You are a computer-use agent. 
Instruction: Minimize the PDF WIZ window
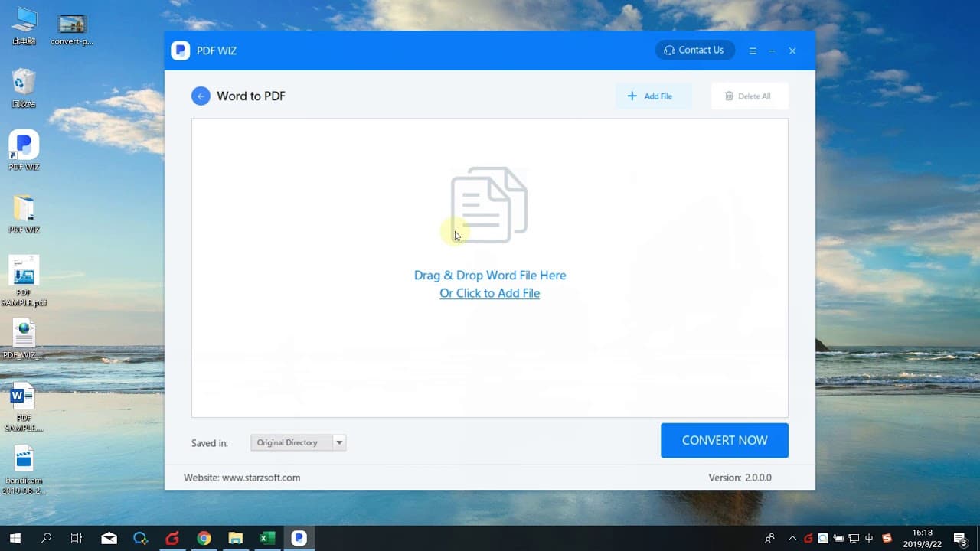click(x=772, y=51)
